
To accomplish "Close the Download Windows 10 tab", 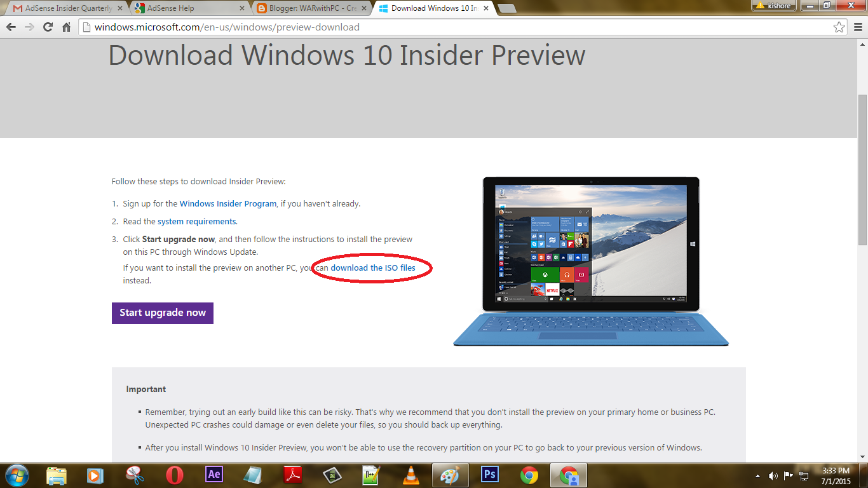I will point(485,8).
